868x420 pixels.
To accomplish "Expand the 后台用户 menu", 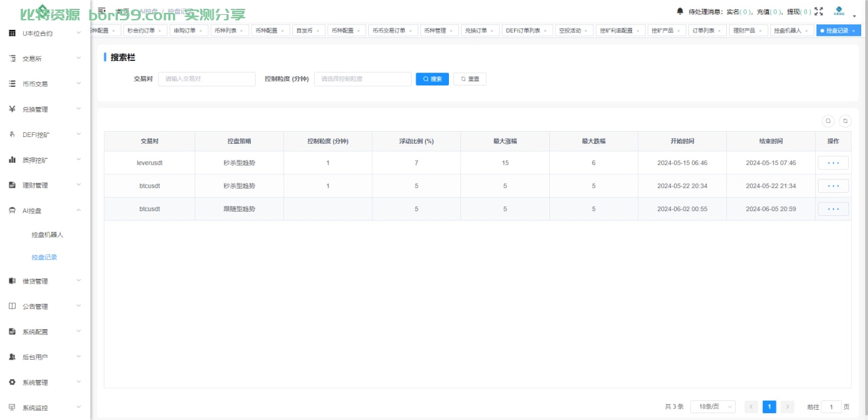I will [45, 357].
